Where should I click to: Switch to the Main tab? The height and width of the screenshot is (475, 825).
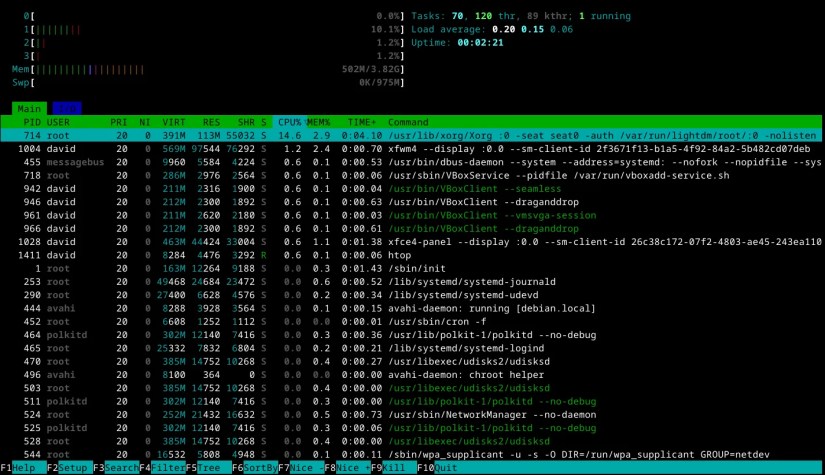29,109
